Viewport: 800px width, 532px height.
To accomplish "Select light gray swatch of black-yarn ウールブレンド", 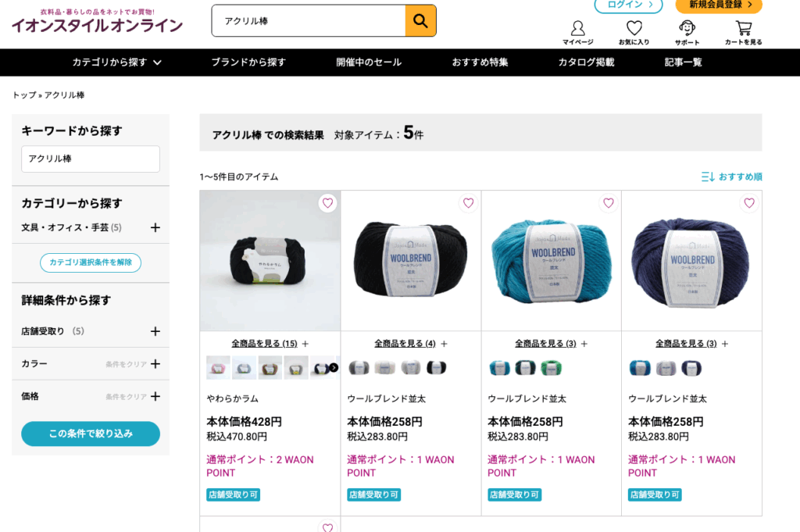I will (411, 368).
